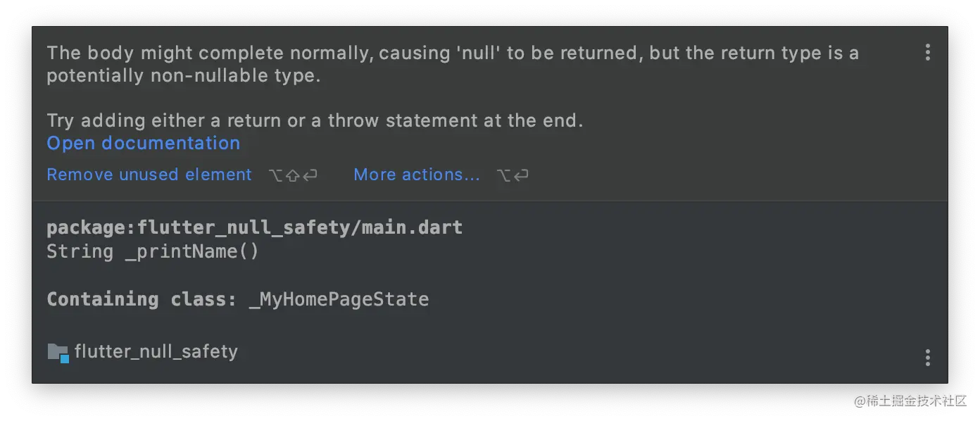
Task: Select the _MyHomePageState class name
Action: click(x=339, y=299)
